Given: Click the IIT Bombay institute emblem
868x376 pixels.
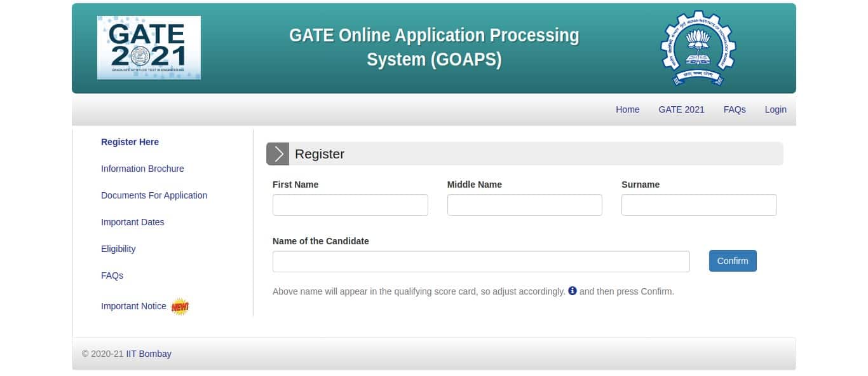Looking at the screenshot, I should (x=698, y=47).
